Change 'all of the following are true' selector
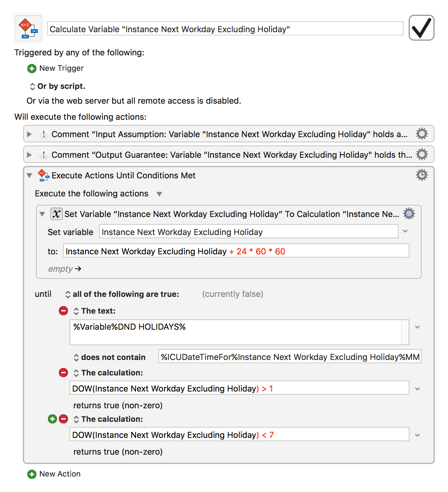 pyautogui.click(x=68, y=294)
